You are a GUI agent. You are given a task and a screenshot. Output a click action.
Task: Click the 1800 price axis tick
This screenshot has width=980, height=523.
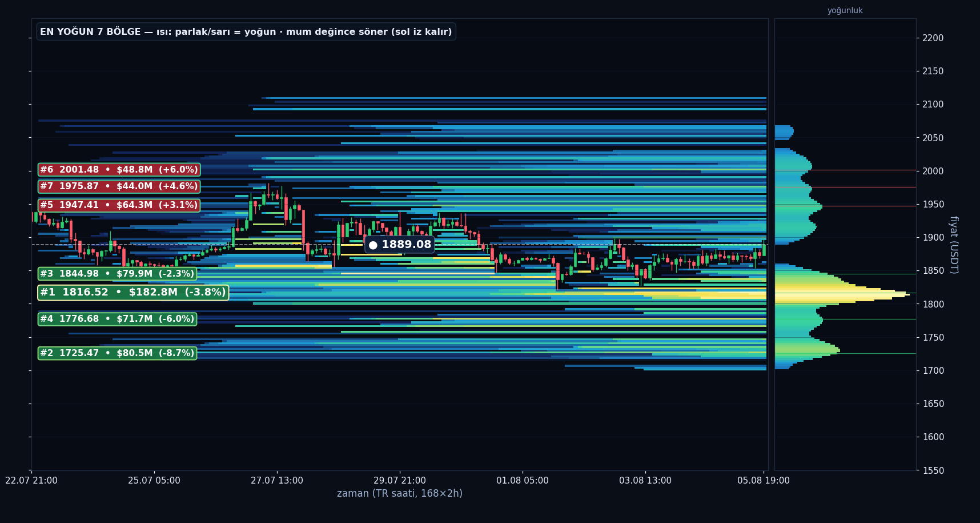[x=933, y=304]
